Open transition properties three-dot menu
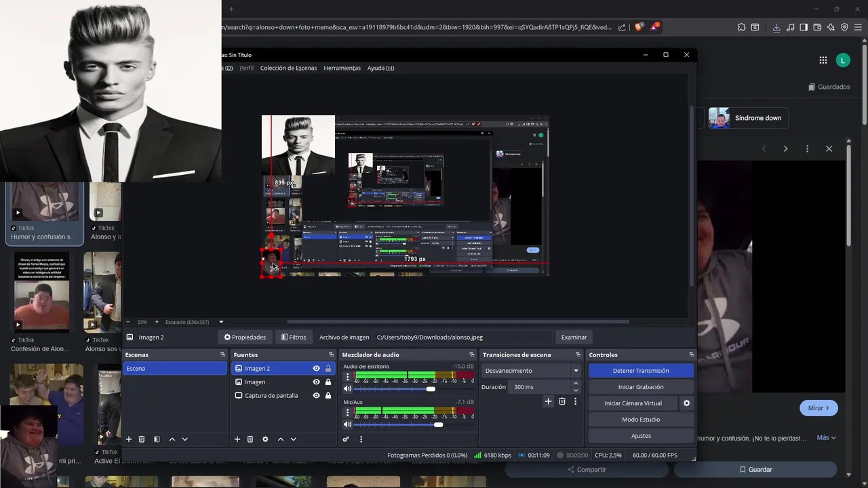Screen dimensions: 868x488 click(575, 401)
